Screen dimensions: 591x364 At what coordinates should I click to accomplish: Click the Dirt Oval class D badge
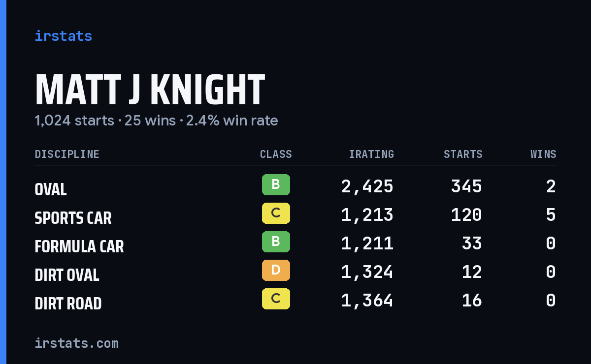tap(276, 271)
